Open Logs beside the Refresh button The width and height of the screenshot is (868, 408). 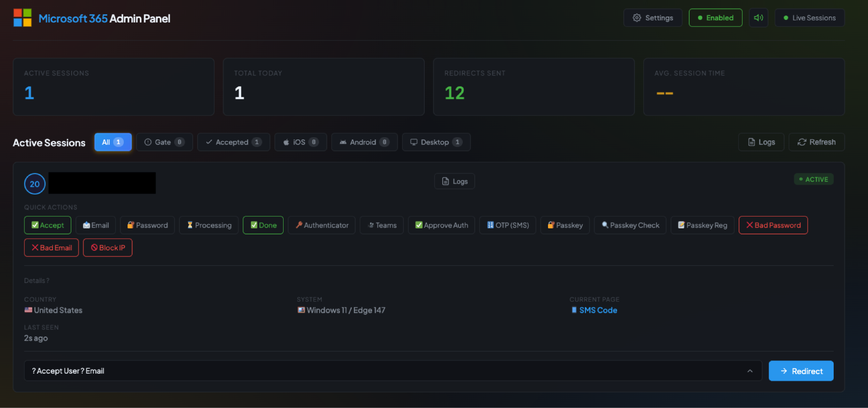761,142
